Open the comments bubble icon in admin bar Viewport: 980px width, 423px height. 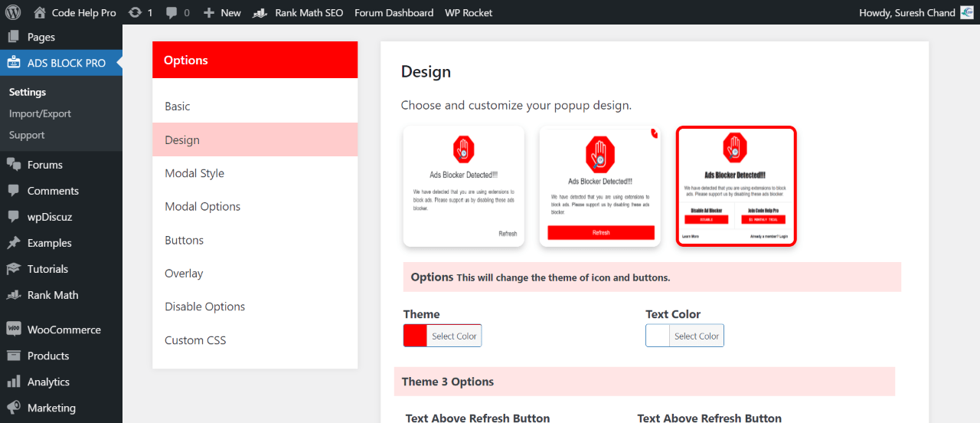171,13
